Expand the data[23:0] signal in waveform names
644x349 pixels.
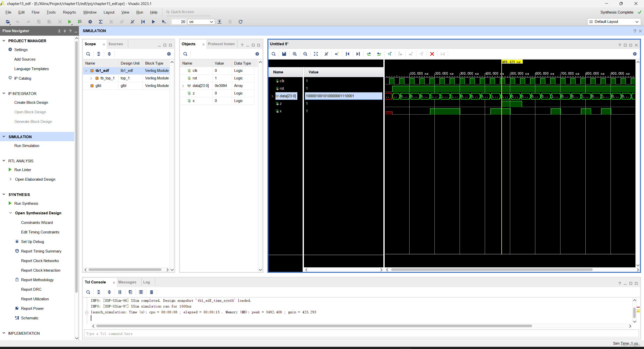[x=272, y=96]
